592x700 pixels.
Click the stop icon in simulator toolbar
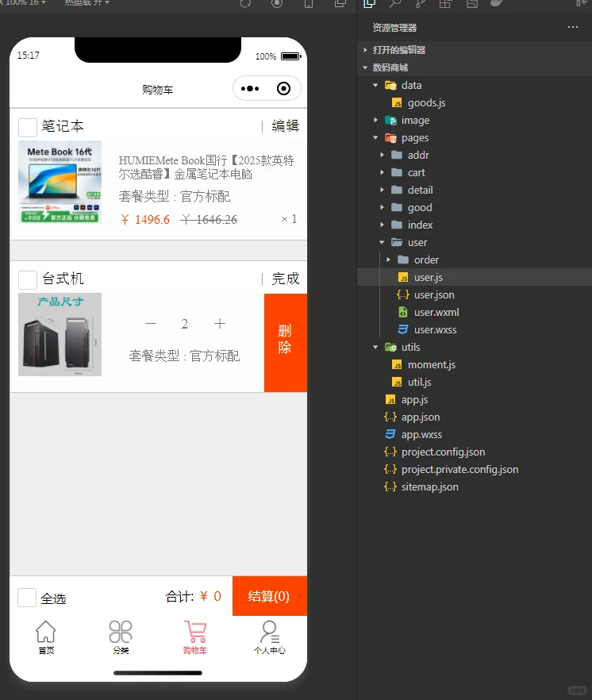[x=277, y=3]
